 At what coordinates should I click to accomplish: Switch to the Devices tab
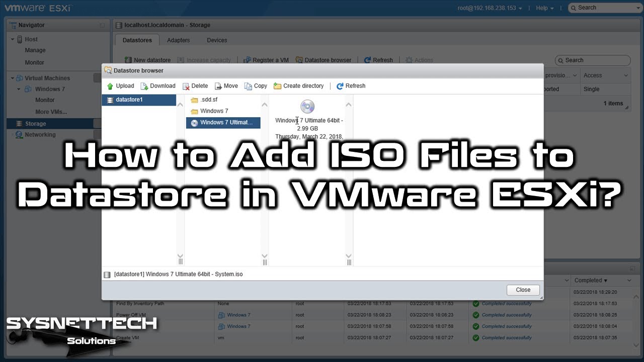pyautogui.click(x=217, y=40)
